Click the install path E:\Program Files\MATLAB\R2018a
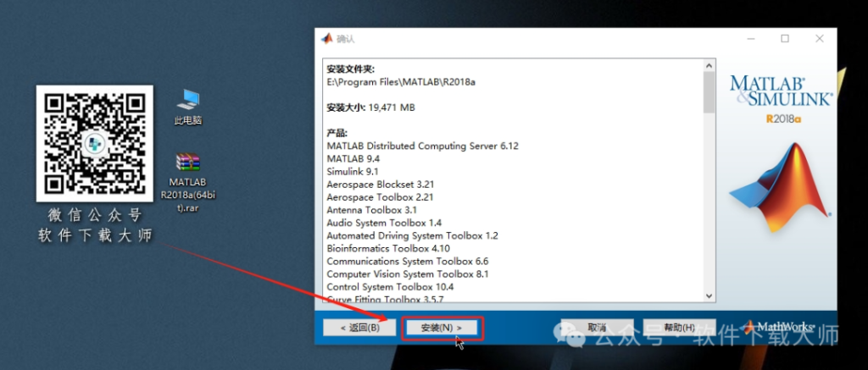The image size is (868, 370). [x=401, y=82]
